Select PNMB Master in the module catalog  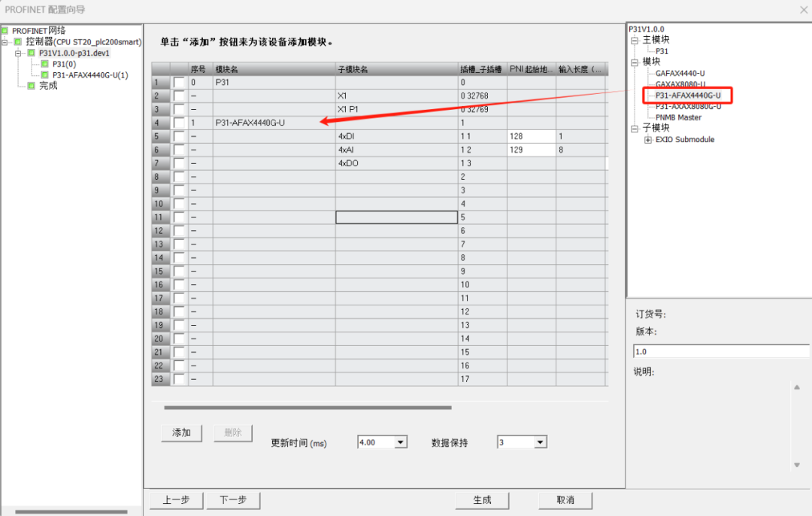click(678, 117)
